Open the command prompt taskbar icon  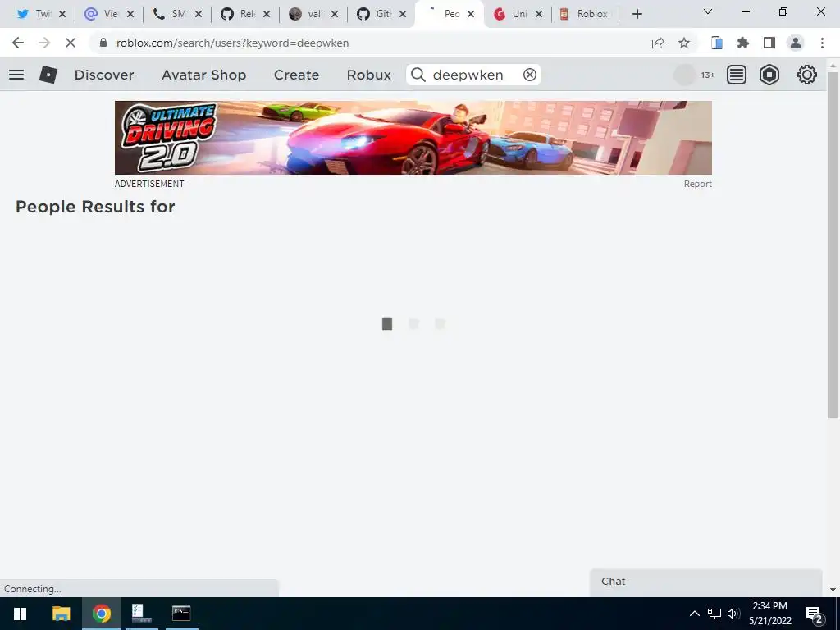pyautogui.click(x=181, y=614)
